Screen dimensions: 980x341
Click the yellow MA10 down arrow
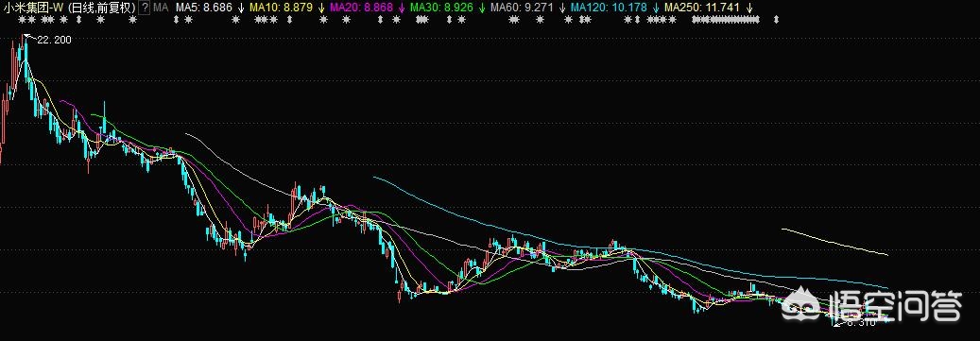click(x=320, y=9)
